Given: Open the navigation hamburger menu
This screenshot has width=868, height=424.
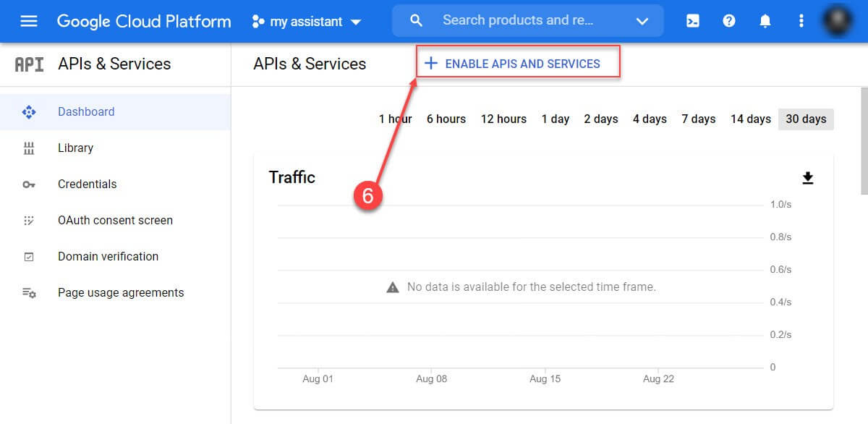Looking at the screenshot, I should click(x=29, y=20).
